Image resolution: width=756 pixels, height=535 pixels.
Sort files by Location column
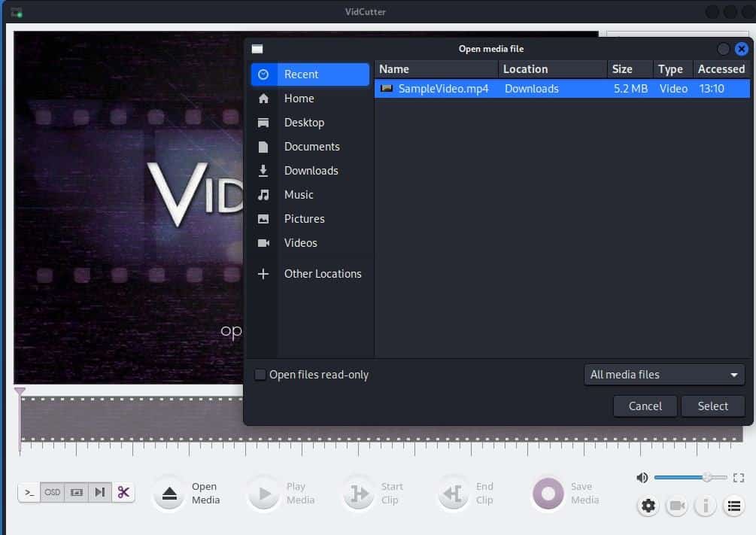[x=553, y=69]
